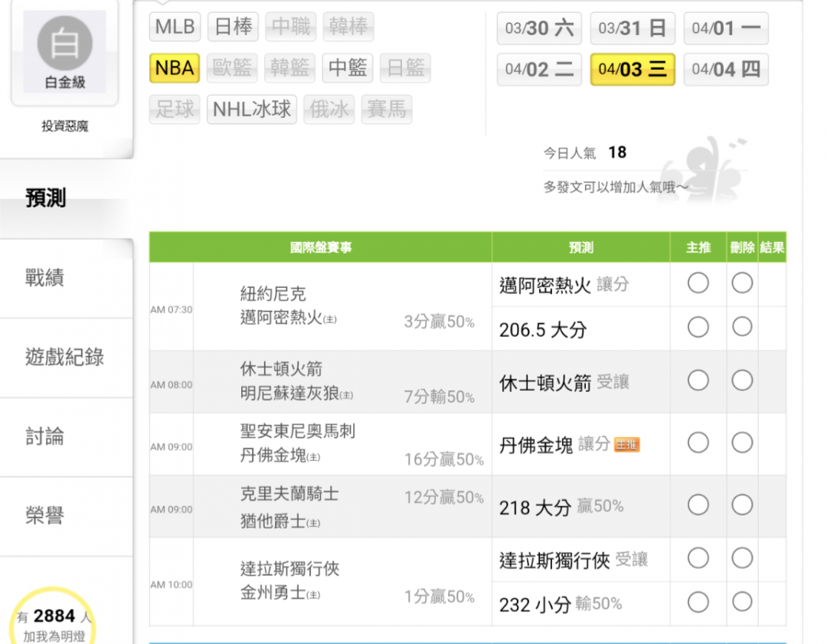Viewport: 827px width, 644px height.
Task: Click the 結果 column header
Action: [772, 247]
